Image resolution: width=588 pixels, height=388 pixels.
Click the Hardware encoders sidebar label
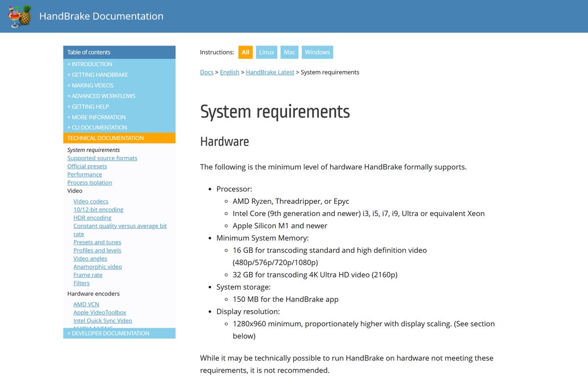[x=94, y=294]
